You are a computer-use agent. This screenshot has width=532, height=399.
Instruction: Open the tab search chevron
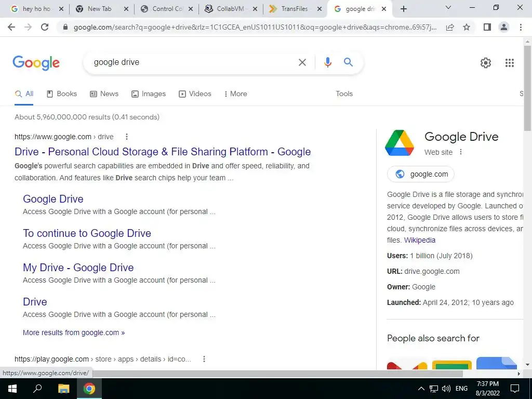point(448,7)
